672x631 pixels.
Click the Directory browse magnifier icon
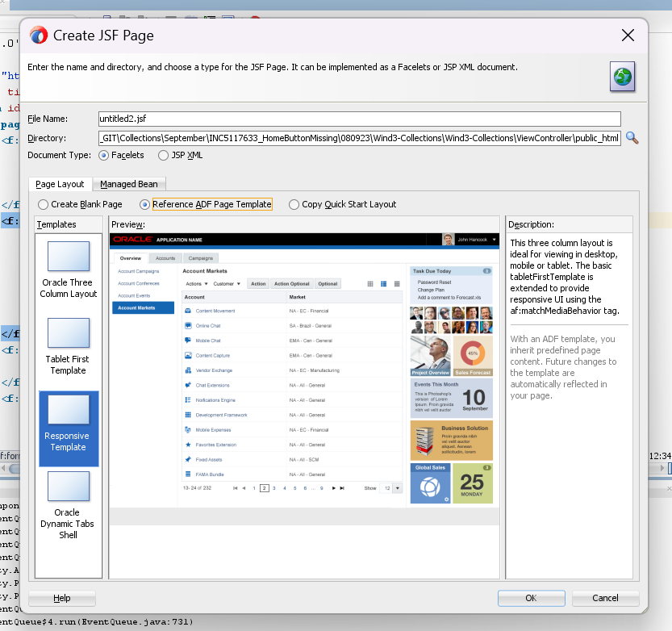[x=632, y=138]
